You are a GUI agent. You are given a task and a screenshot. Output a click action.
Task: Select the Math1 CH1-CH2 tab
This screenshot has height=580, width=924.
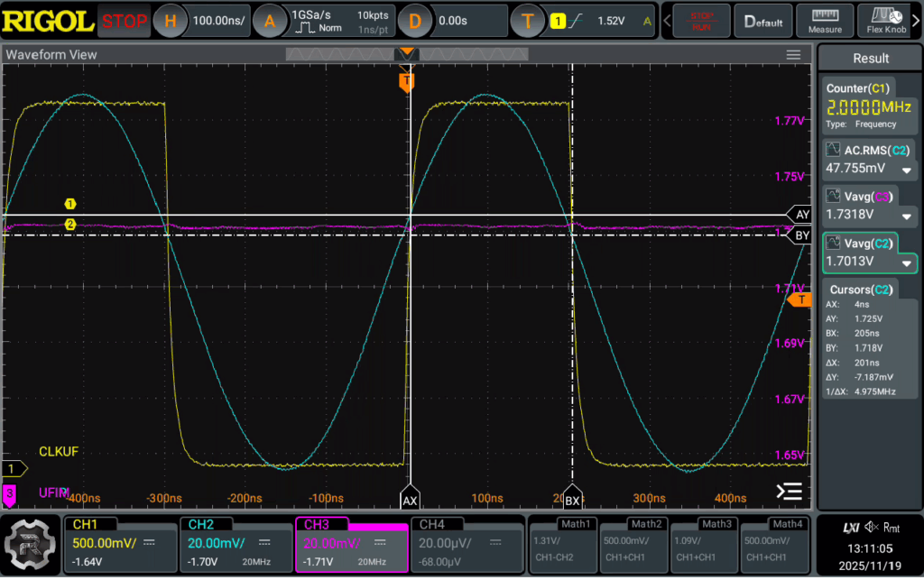click(x=563, y=545)
